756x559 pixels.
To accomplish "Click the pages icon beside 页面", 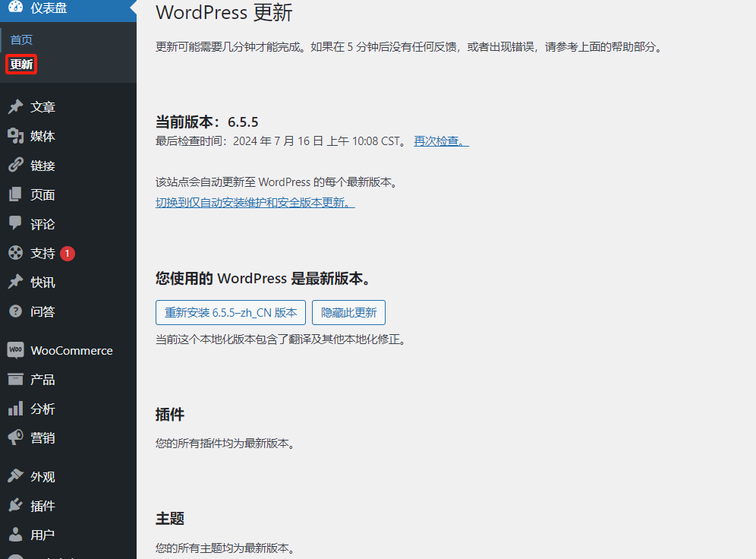I will tap(15, 195).
